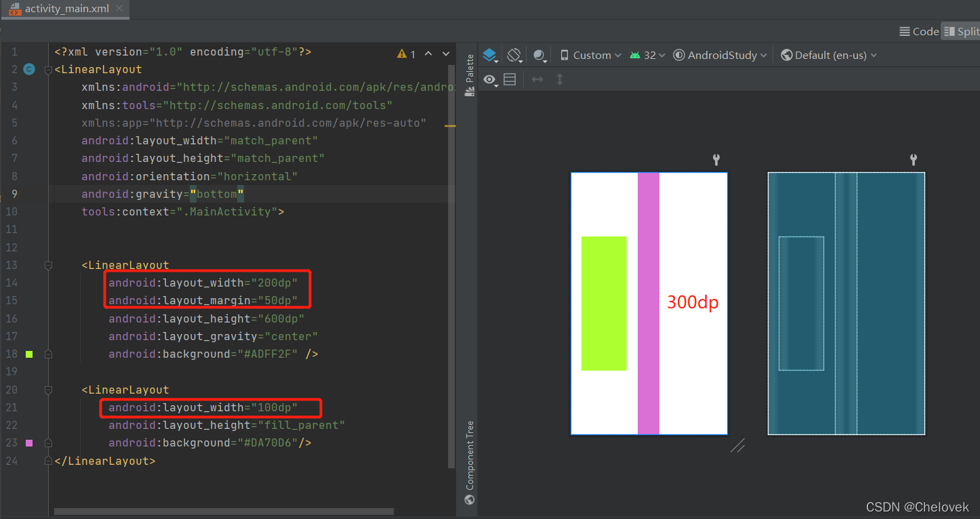Screen dimensions: 980x519
Task: Click the layout_gravity="center" attribute line
Action: (x=213, y=337)
